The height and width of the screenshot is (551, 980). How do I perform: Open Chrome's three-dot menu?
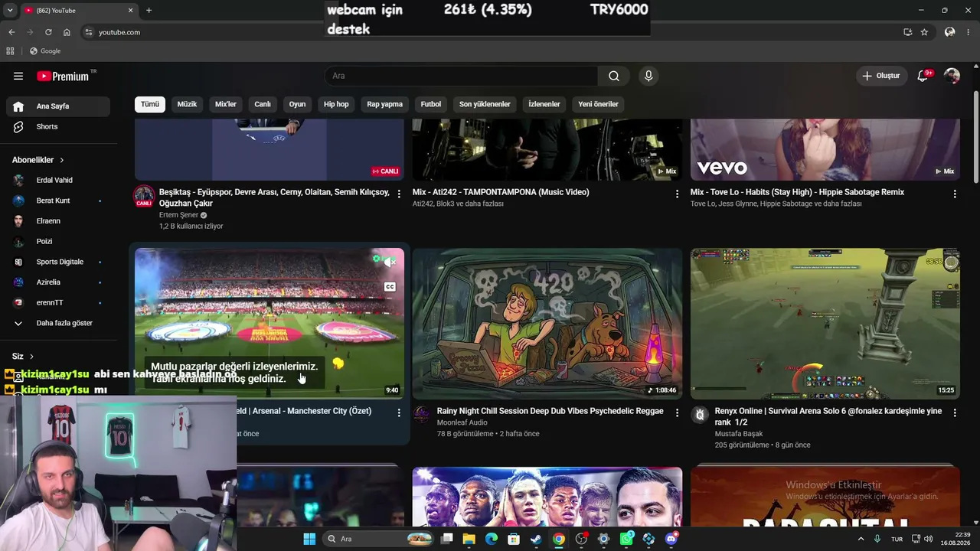click(x=969, y=32)
